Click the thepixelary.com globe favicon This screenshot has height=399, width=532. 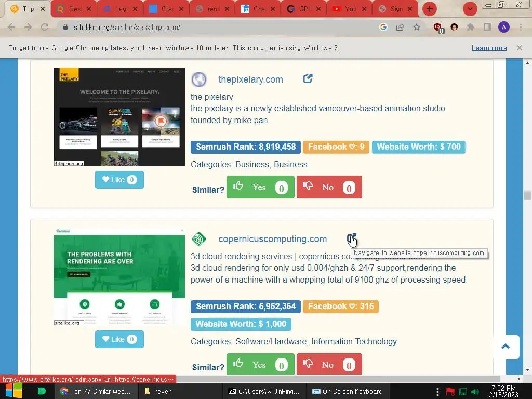pos(199,79)
